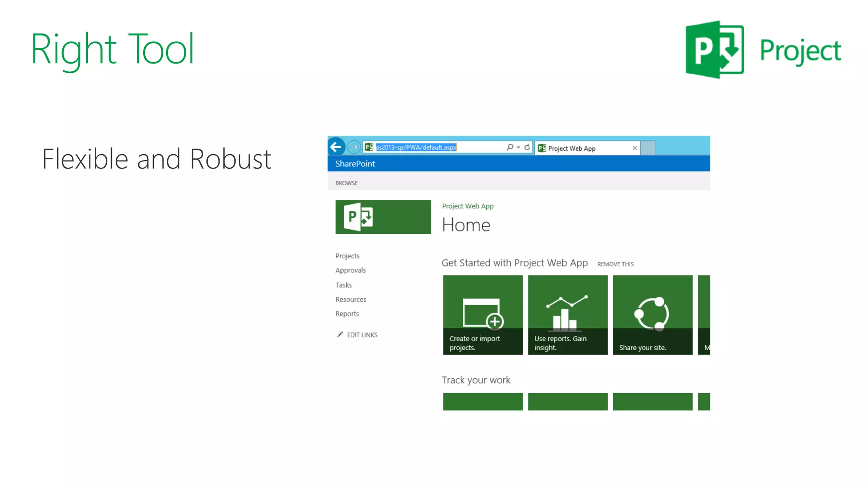Viewport: 868px width, 488px height.
Task: Open the Create or import projects tile
Action: (483, 315)
